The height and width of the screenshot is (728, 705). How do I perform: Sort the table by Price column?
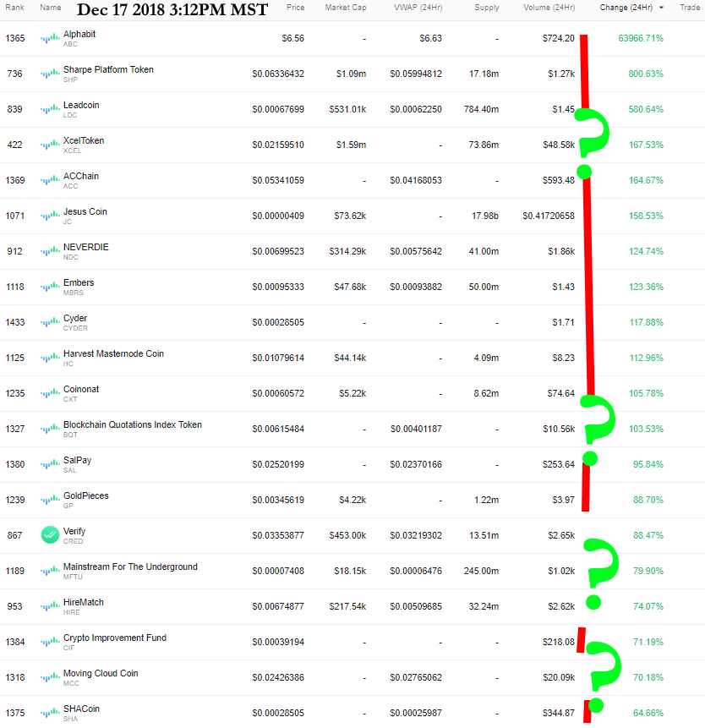[295, 8]
